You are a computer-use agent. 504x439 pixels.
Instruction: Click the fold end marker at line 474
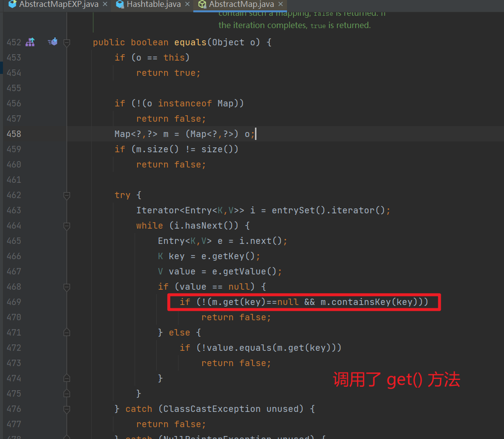67,378
